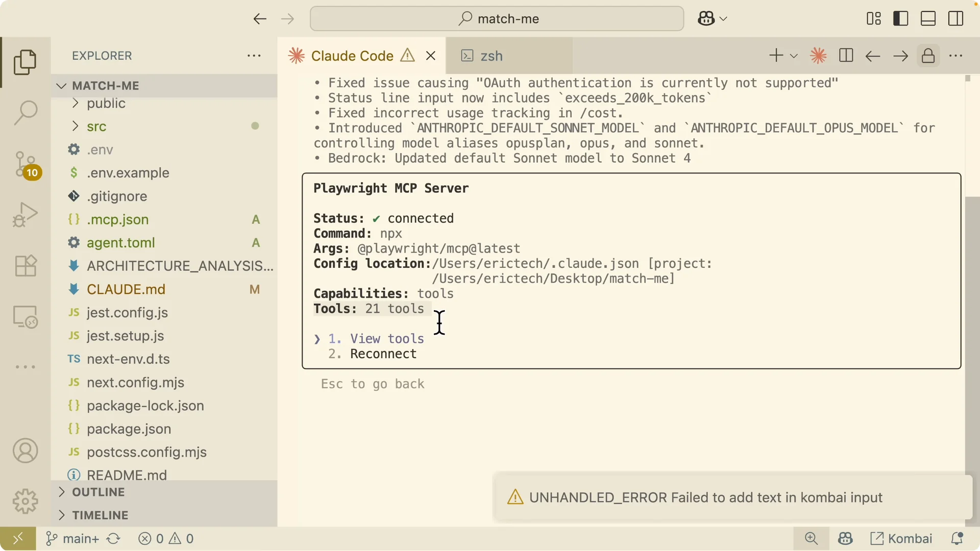Viewport: 980px width, 551px height.
Task: Open the Manage settings gear
Action: pyautogui.click(x=25, y=502)
